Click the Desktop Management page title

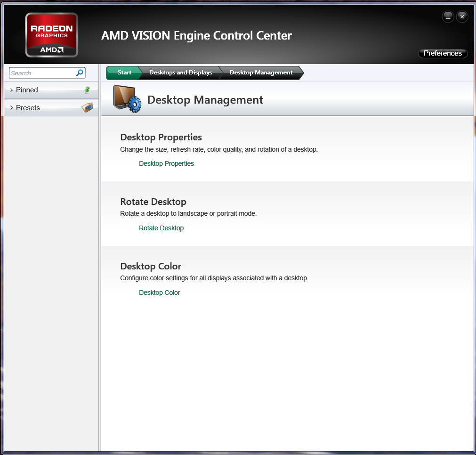pyautogui.click(x=205, y=100)
